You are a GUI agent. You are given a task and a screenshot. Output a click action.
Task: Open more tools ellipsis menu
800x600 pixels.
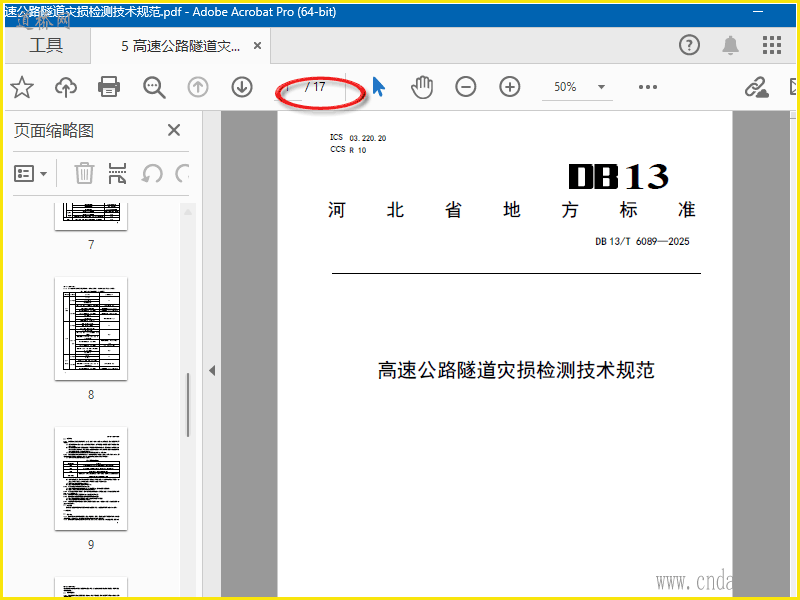pos(647,87)
